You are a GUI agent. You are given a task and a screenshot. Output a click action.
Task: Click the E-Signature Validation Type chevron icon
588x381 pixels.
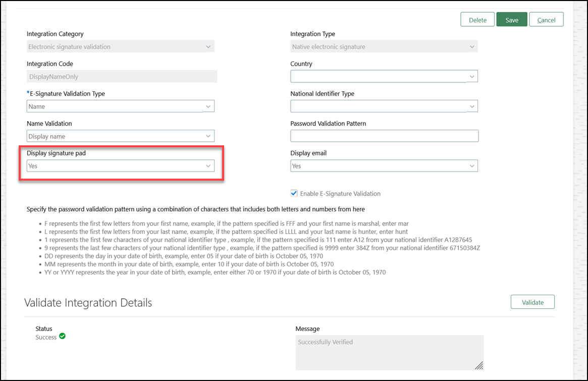208,106
